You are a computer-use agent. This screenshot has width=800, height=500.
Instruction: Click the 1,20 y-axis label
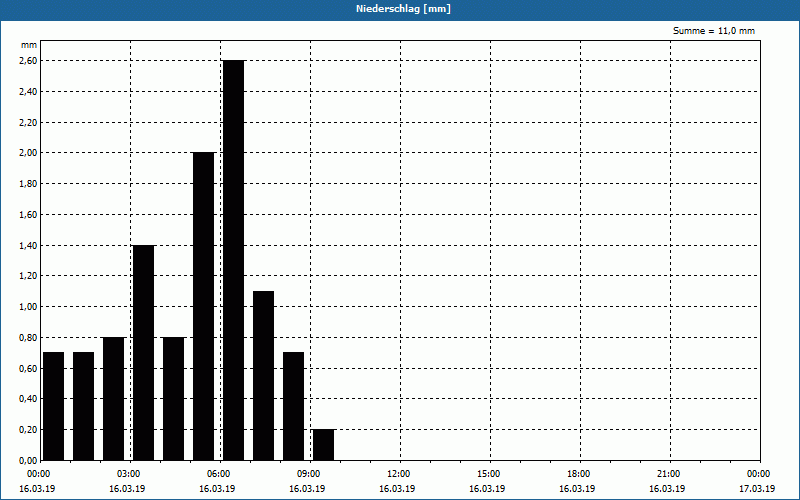point(28,276)
